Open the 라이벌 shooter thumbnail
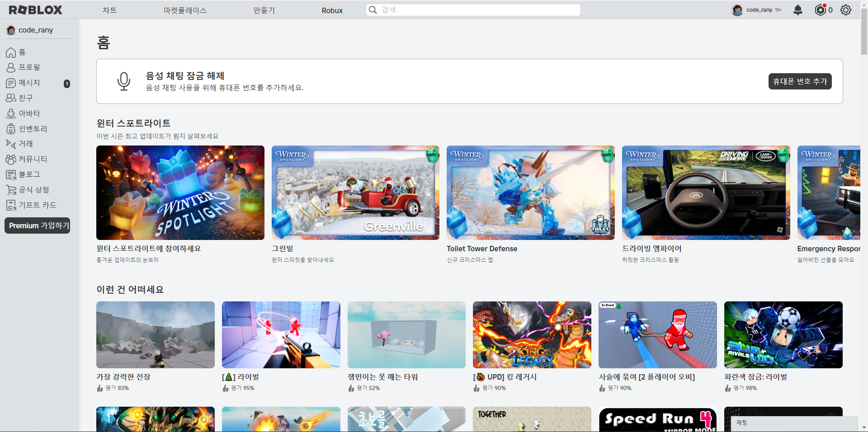Viewport: 868px width, 432px height. click(281, 335)
